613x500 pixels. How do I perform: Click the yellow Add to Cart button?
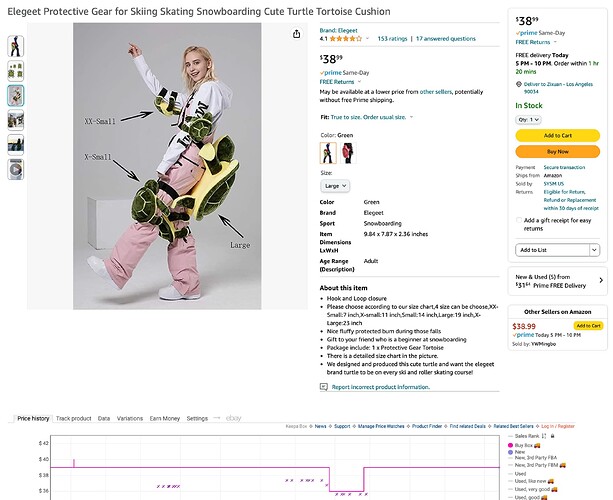557,135
